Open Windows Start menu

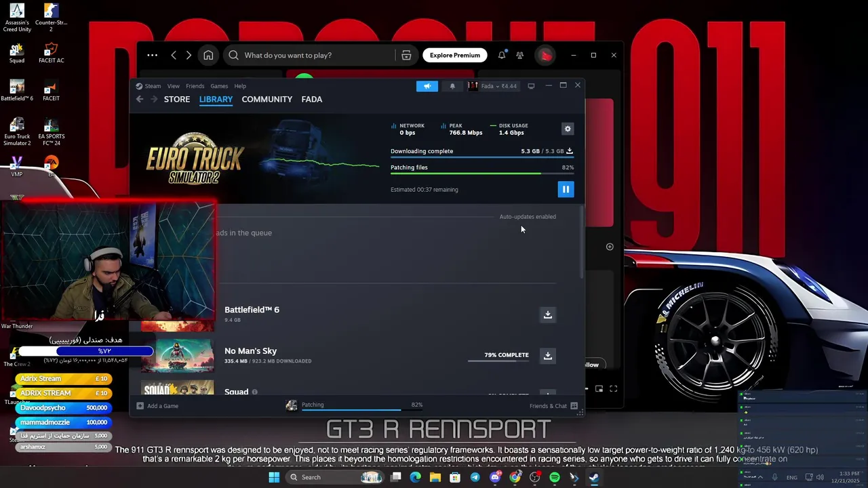tap(274, 477)
